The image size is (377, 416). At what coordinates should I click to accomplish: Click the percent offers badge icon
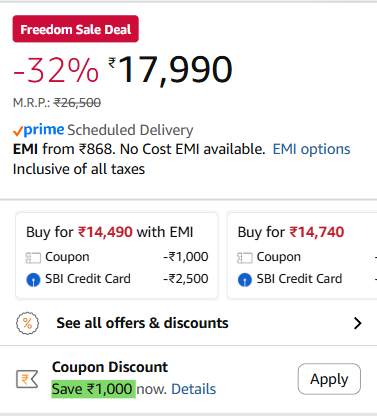(27, 323)
